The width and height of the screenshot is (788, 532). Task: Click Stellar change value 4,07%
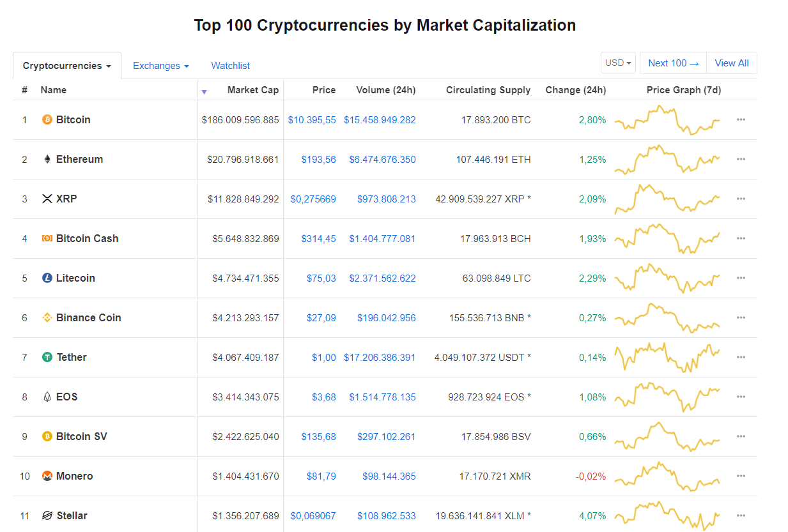pyautogui.click(x=592, y=515)
